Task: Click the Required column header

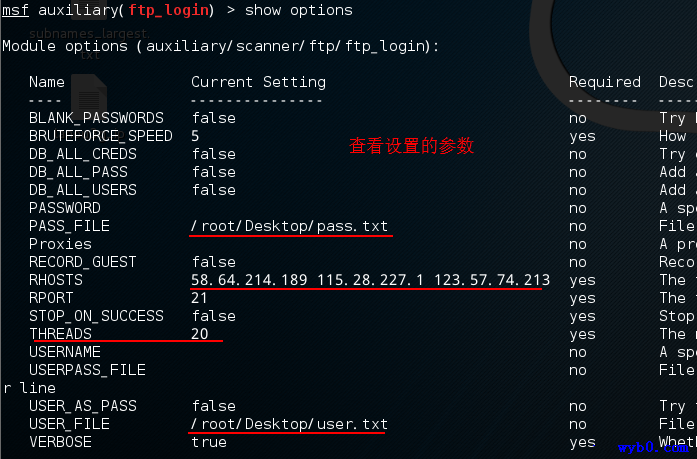Action: pyautogui.click(x=605, y=82)
